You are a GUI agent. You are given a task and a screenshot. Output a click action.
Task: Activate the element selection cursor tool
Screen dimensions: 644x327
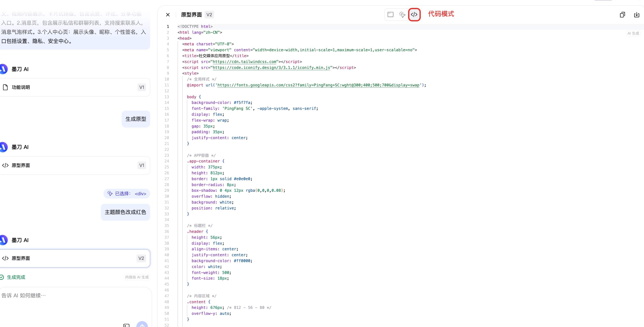click(x=402, y=14)
